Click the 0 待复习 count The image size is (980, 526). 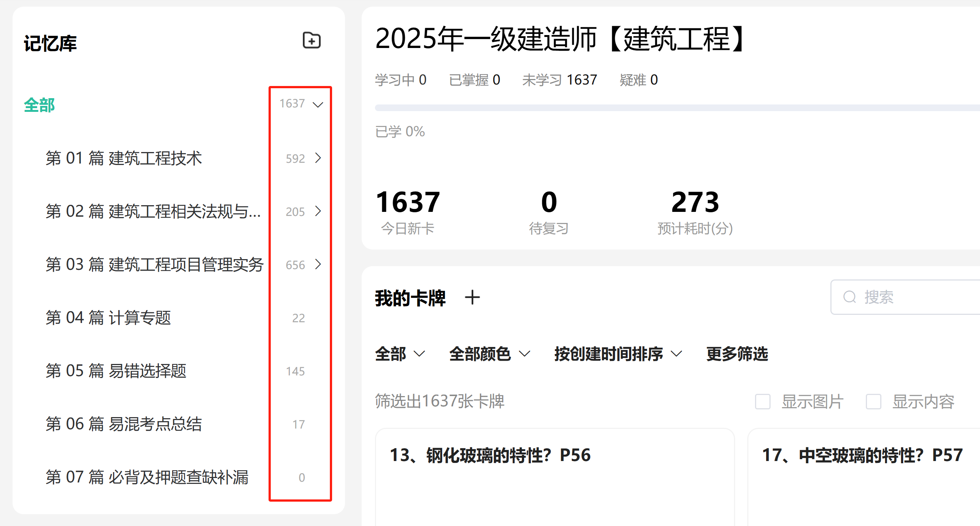tap(549, 212)
